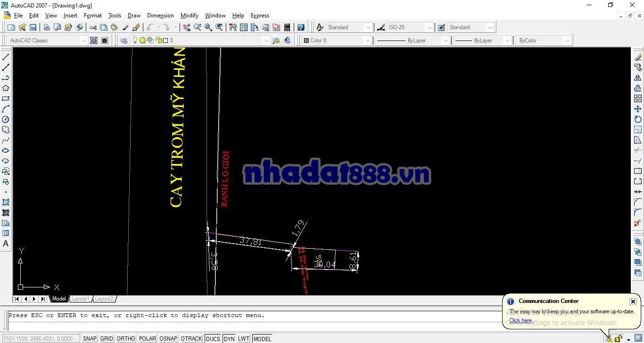The height and width of the screenshot is (343, 644).
Task: Click the Erase tool icon
Action: [x=638, y=57]
